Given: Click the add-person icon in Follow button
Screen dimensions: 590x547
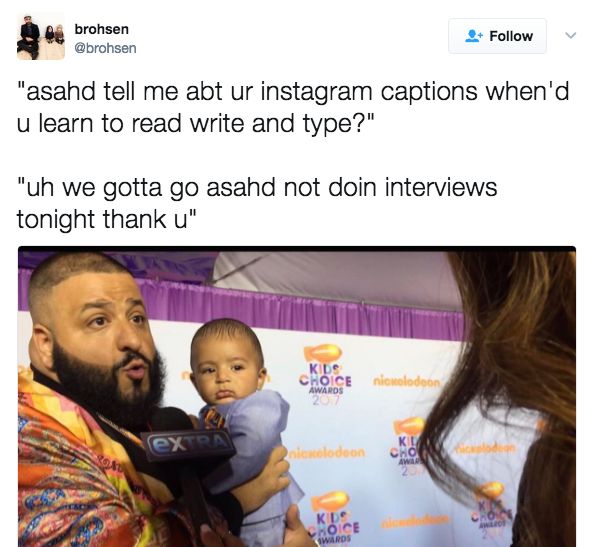Looking at the screenshot, I should tap(474, 36).
